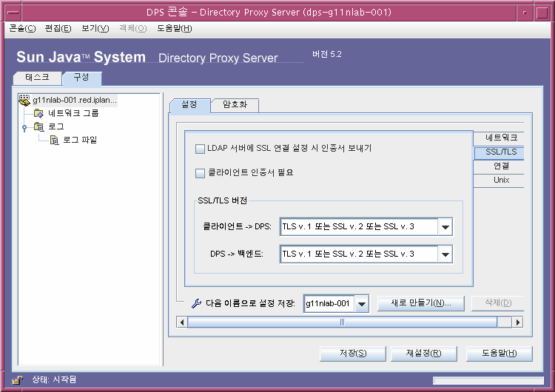555x392 pixels.
Task: Click the status bar progress indicator
Action: coord(488,381)
